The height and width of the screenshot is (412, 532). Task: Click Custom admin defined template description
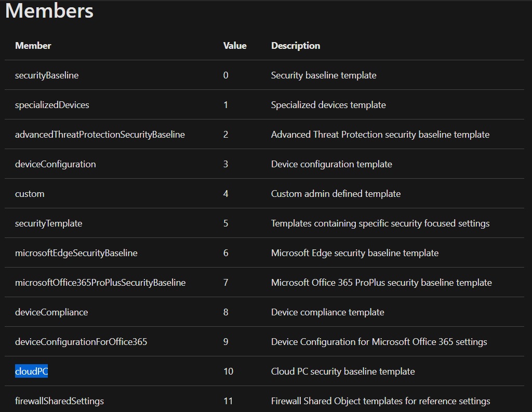pos(336,194)
